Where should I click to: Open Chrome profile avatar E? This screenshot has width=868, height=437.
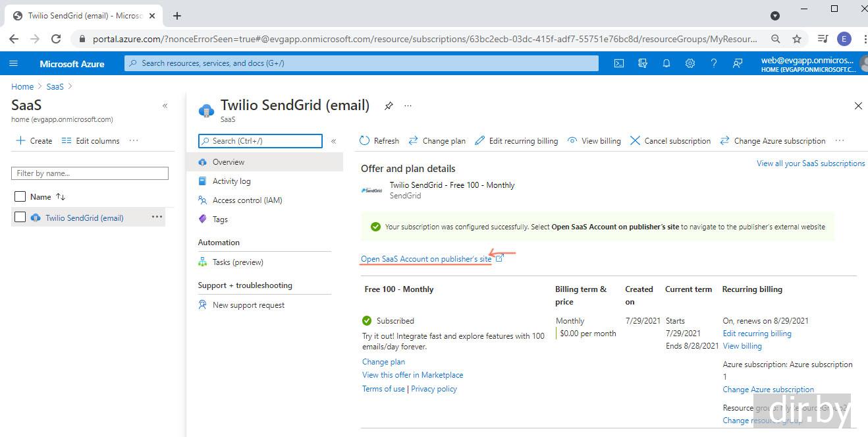pos(844,39)
